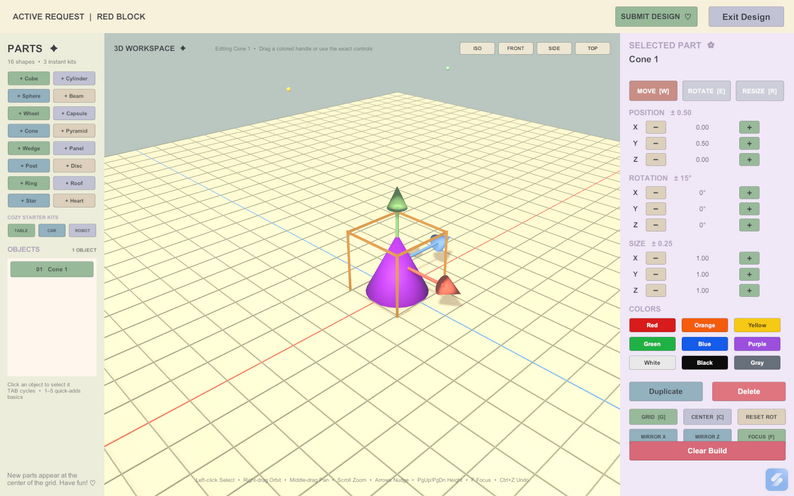Screen dimensions: 794x496
Task: Switch to FRONT camera view
Action: [x=515, y=48]
